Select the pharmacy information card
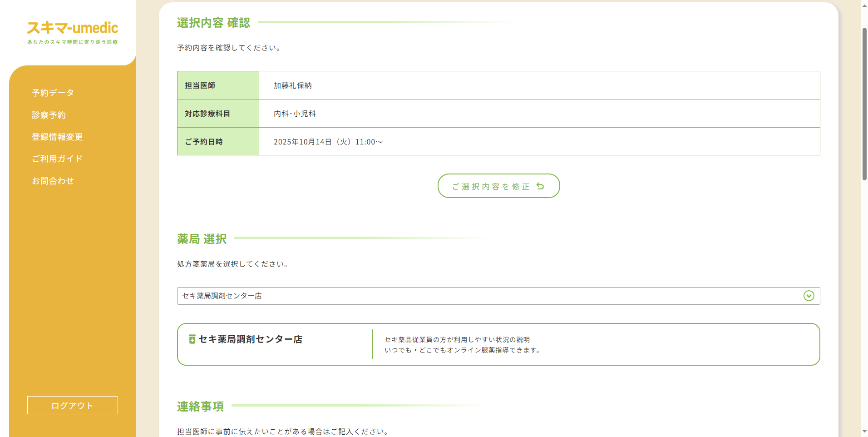The width and height of the screenshot is (868, 437). (498, 344)
